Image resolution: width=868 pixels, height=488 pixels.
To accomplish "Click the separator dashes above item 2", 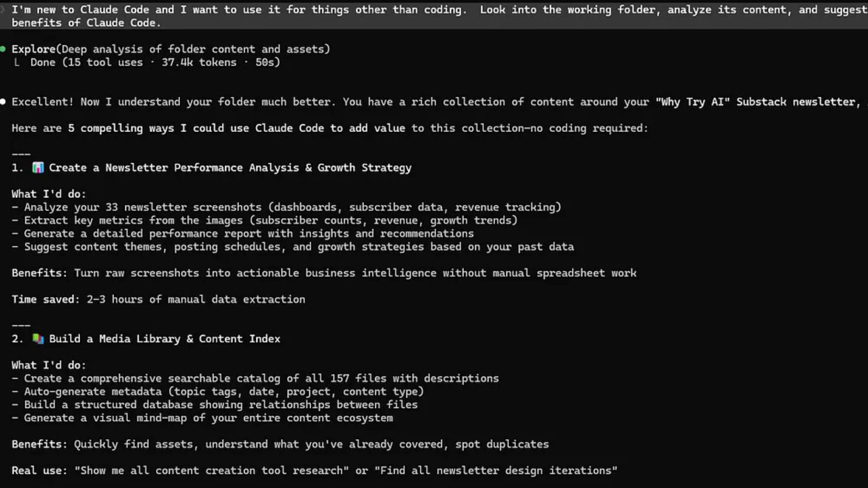I will 21,325.
